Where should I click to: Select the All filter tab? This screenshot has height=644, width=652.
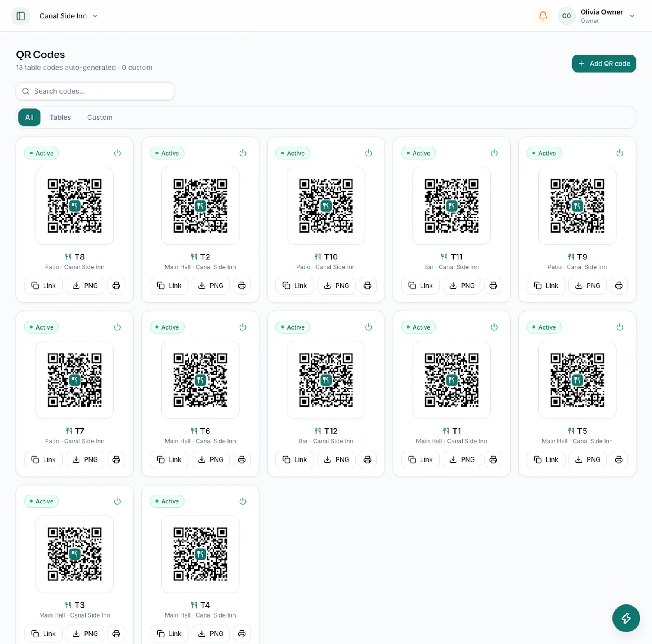point(29,117)
